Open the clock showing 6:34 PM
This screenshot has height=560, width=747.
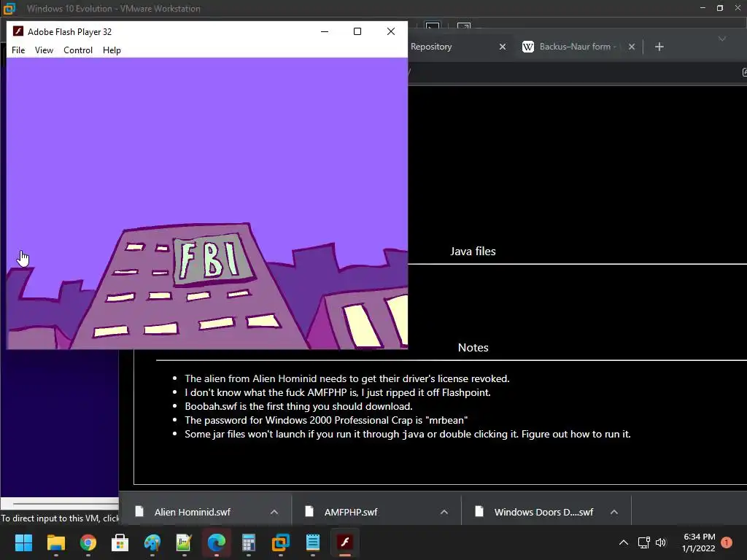(699, 542)
